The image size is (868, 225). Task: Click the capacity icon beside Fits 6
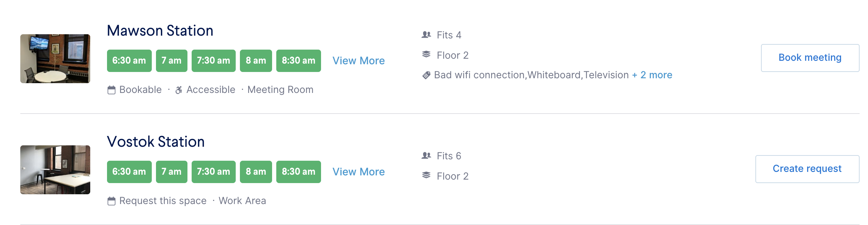(x=426, y=156)
